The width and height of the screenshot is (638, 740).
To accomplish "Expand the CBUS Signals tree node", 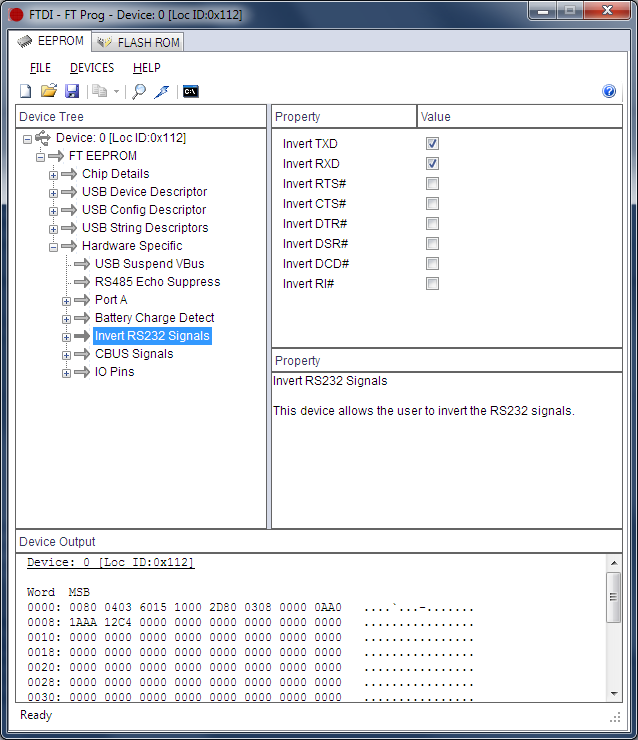I will [x=67, y=355].
